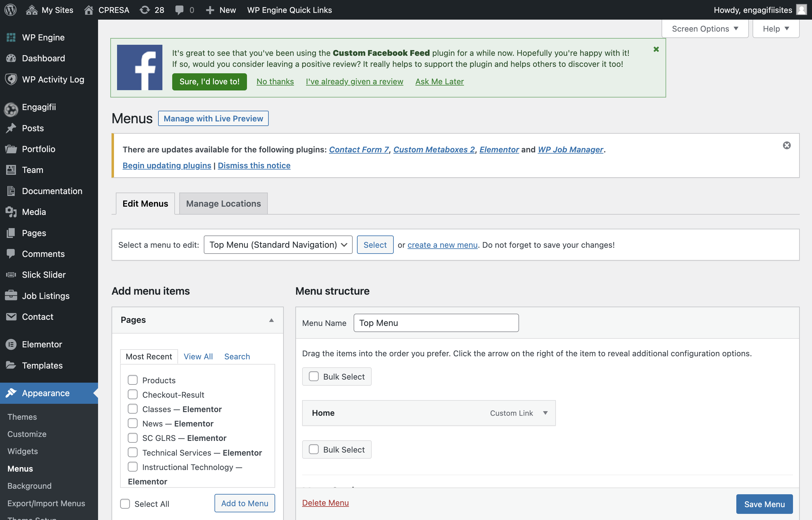This screenshot has width=812, height=520.
Task: Switch to the Manage Locations tab
Action: point(223,203)
